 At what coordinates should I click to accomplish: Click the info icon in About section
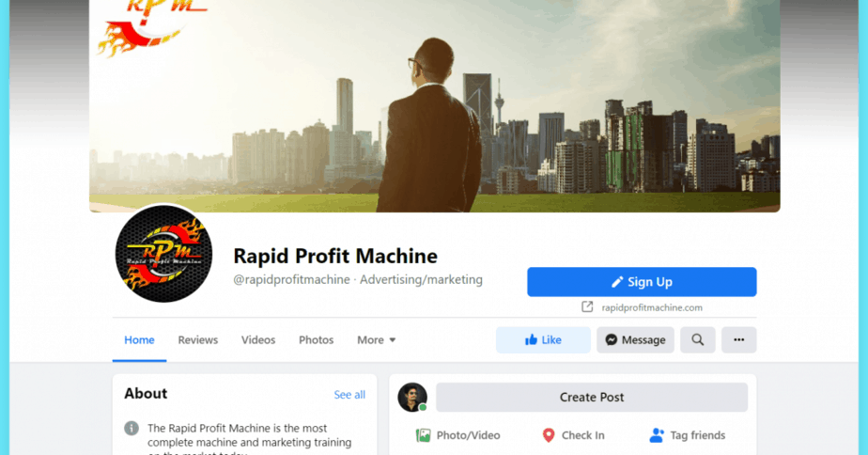pyautogui.click(x=132, y=428)
